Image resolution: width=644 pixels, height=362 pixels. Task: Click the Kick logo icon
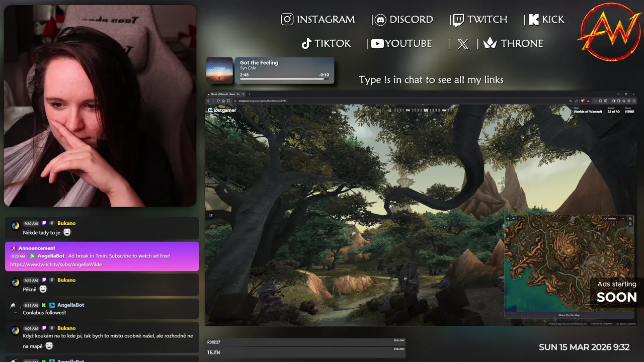[534, 20]
